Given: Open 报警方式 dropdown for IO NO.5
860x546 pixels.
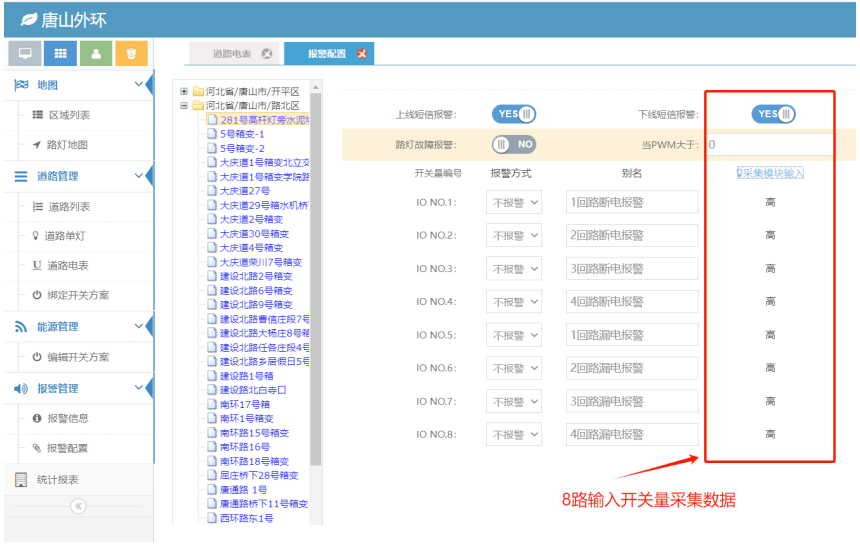Looking at the screenshot, I should point(514,335).
